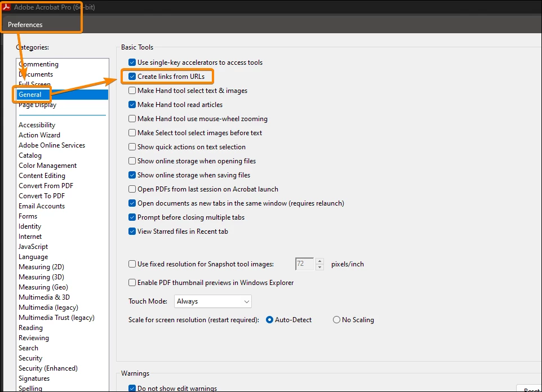Image resolution: width=542 pixels, height=392 pixels.
Task: Select No Scaling radio button
Action: coord(336,320)
